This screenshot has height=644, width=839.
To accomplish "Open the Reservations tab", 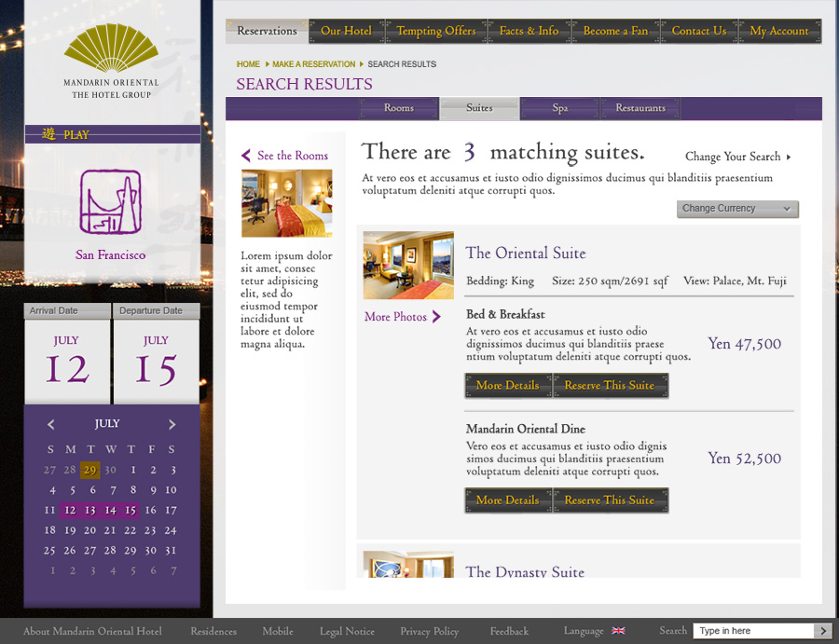I will [267, 31].
